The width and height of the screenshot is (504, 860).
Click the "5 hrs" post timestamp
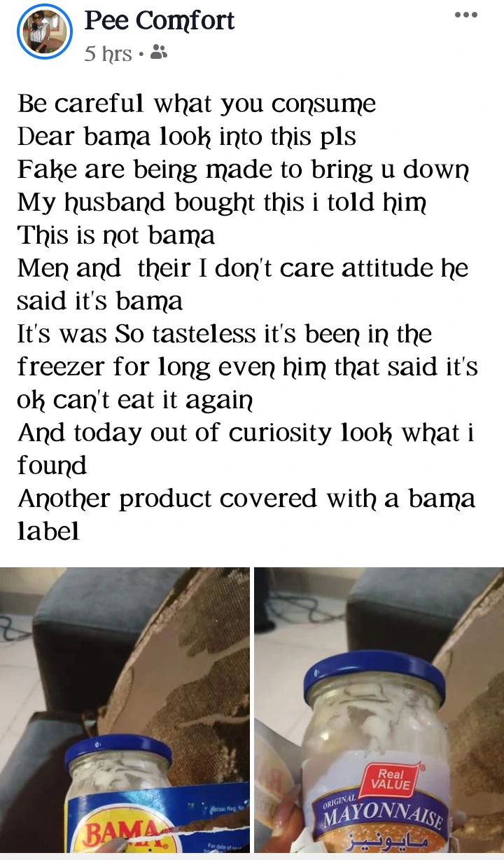click(x=108, y=53)
